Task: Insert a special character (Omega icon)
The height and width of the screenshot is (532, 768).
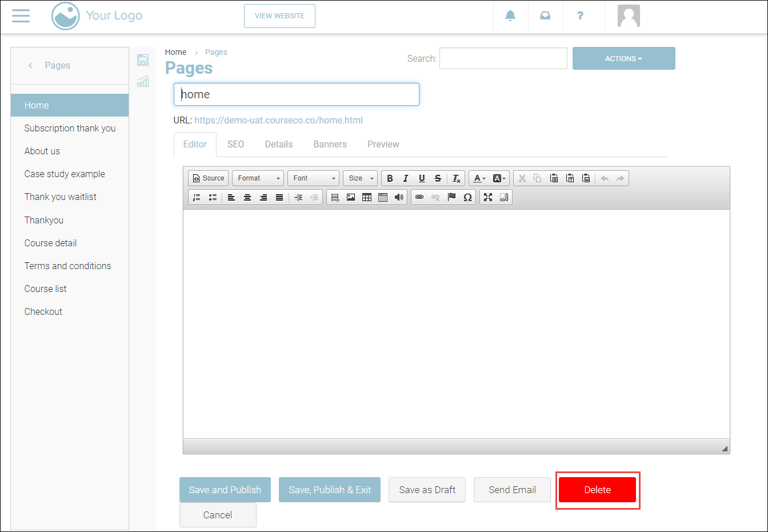Action: tap(467, 197)
